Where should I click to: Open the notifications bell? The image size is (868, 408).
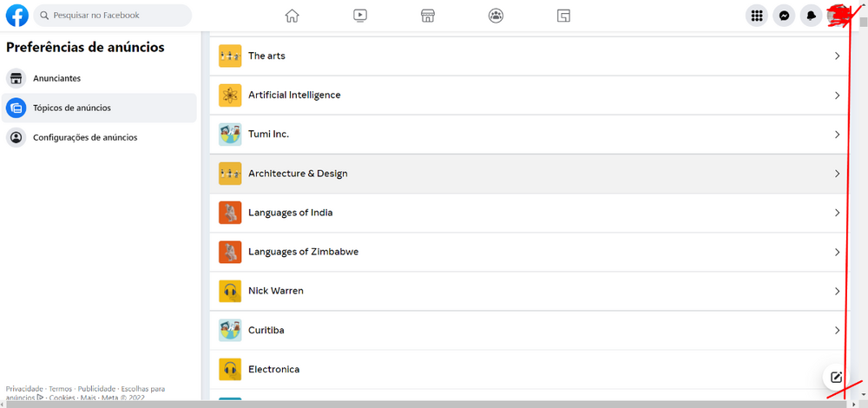click(812, 16)
